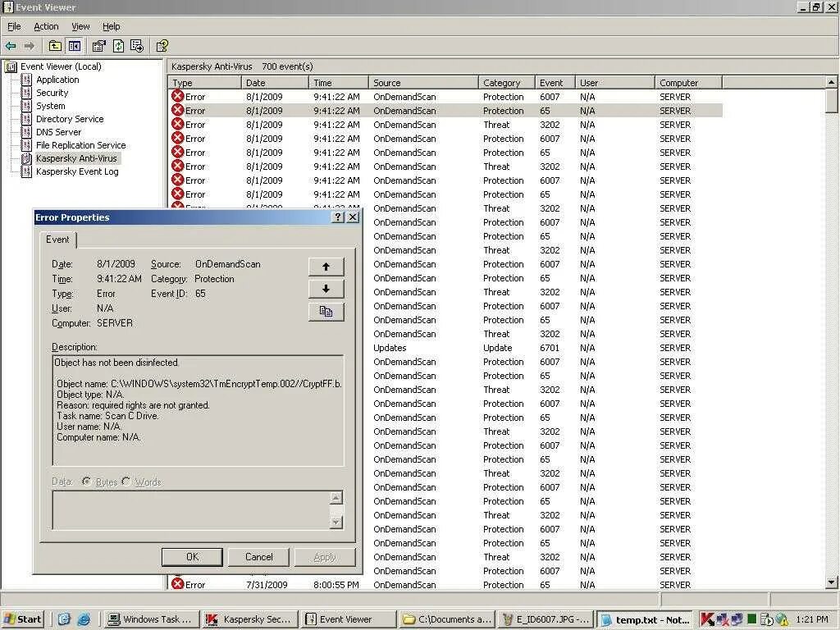Click the event list scrollbar up arrow
The height and width of the screenshot is (630, 840).
point(832,82)
